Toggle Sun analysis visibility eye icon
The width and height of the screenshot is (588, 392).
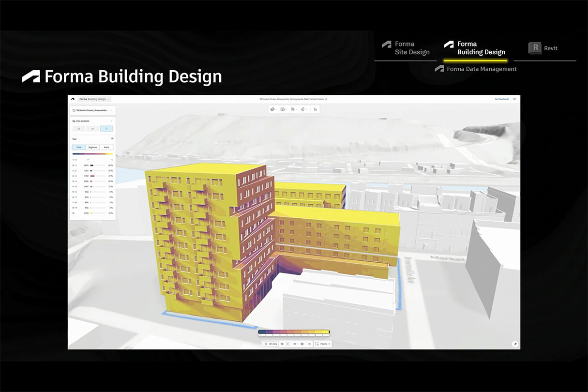point(112,138)
